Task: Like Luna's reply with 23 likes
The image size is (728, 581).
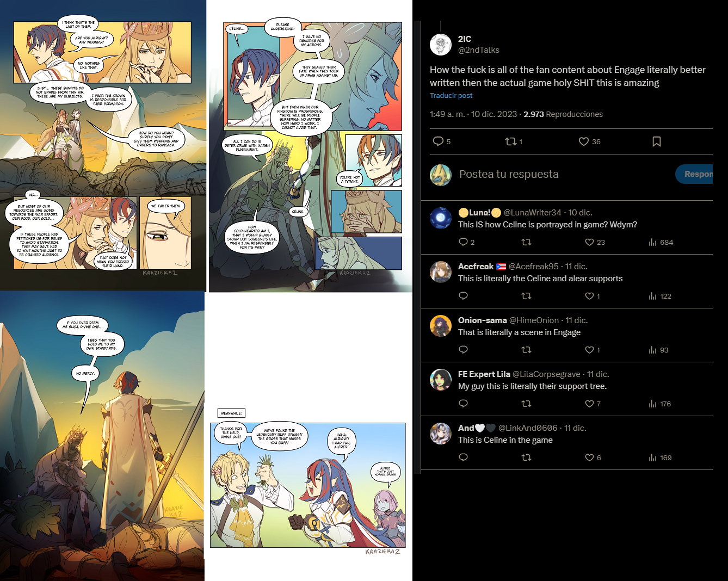Action: click(x=589, y=242)
